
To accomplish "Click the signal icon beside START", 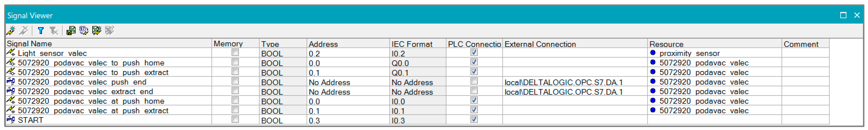I will [x=11, y=120].
